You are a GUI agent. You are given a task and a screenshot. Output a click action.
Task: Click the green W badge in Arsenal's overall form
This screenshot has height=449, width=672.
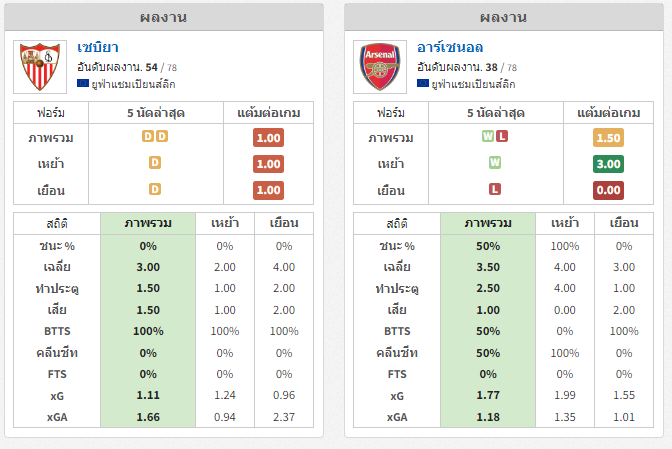(488, 136)
